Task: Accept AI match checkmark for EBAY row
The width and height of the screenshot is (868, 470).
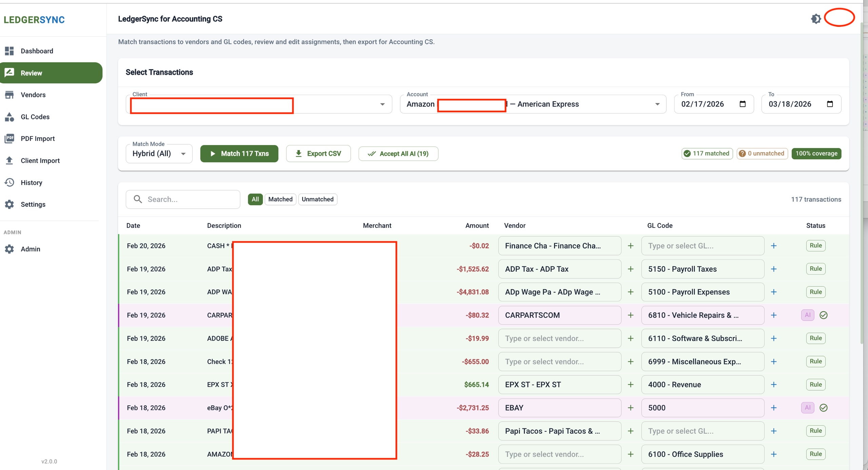Action: tap(823, 408)
